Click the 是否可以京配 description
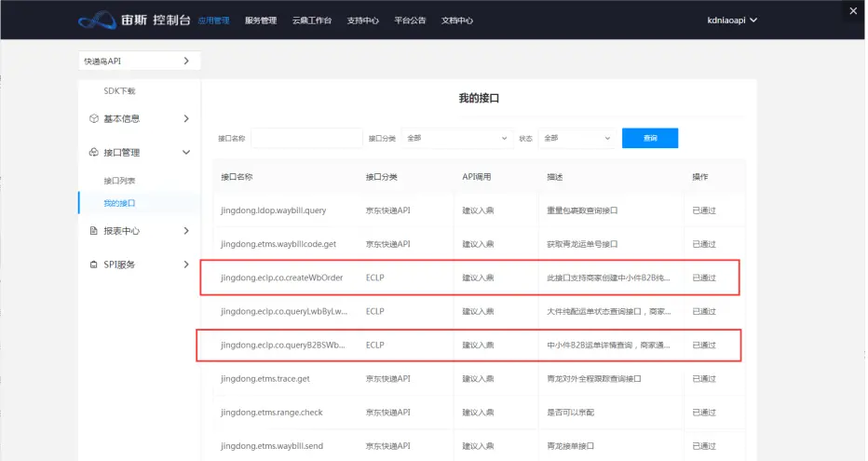 [x=571, y=413]
